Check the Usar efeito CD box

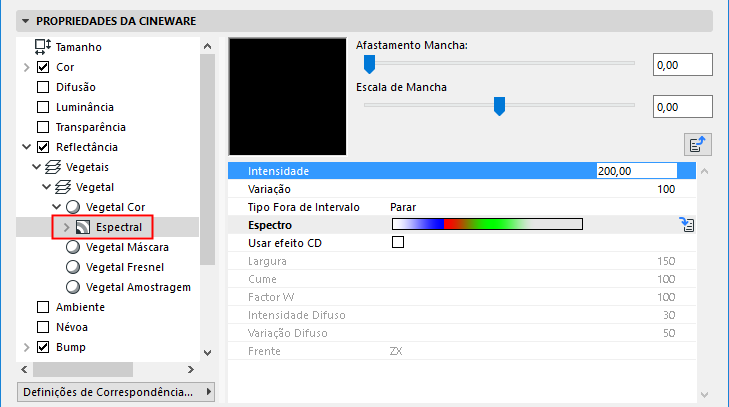click(398, 242)
